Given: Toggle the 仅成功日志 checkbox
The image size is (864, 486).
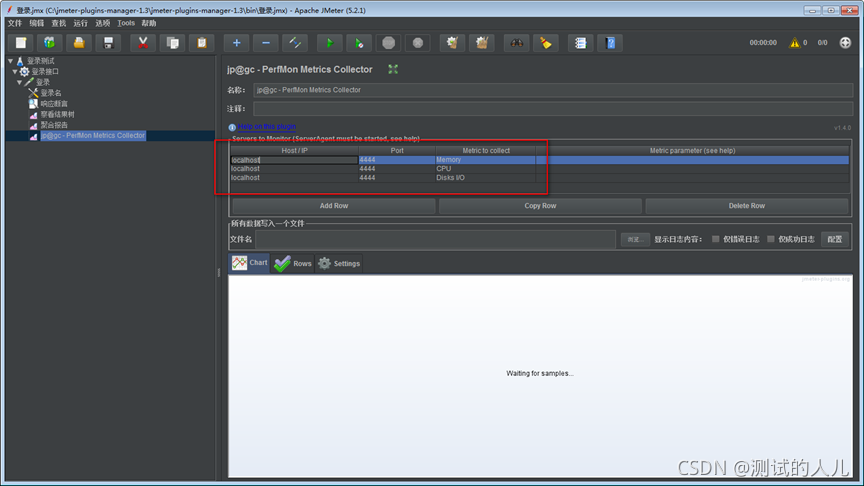Looking at the screenshot, I should 770,239.
